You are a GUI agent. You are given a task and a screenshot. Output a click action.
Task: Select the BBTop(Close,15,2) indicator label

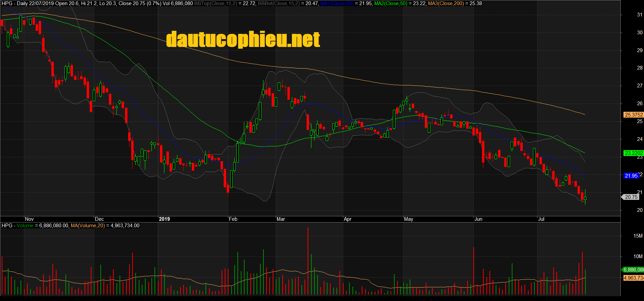click(x=213, y=3)
